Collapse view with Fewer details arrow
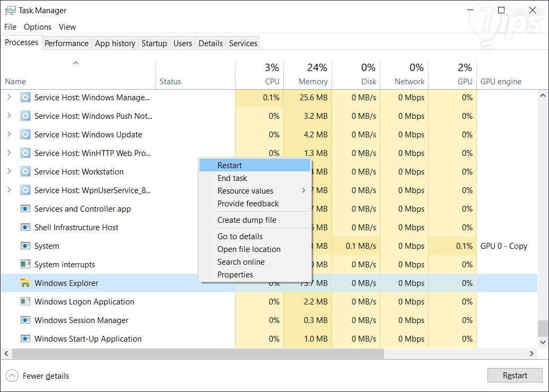549x392 pixels. pyautogui.click(x=12, y=376)
